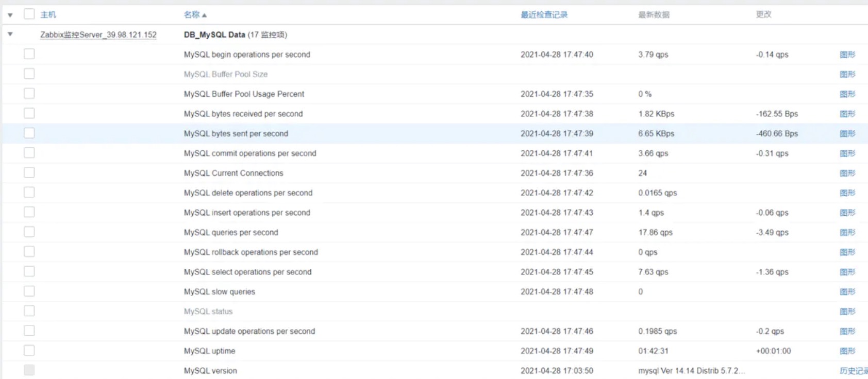Collapse the Zabbix监控Server host group triangle
The width and height of the screenshot is (868, 379).
(x=10, y=35)
